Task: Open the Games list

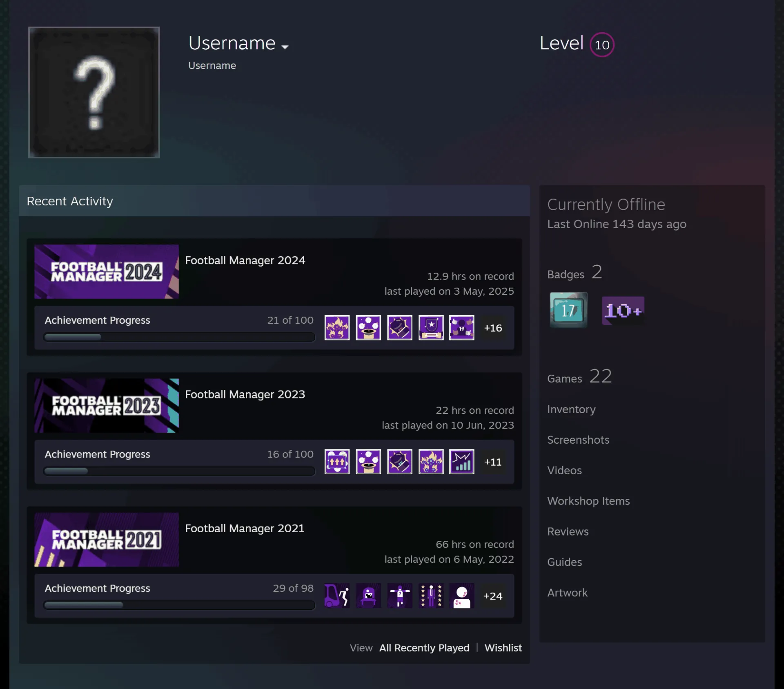Action: [x=579, y=376]
